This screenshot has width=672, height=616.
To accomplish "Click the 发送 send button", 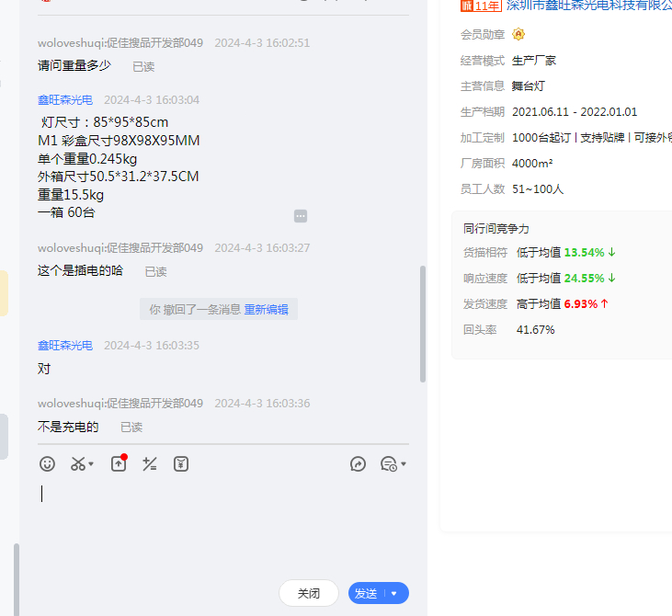I will click(x=367, y=593).
